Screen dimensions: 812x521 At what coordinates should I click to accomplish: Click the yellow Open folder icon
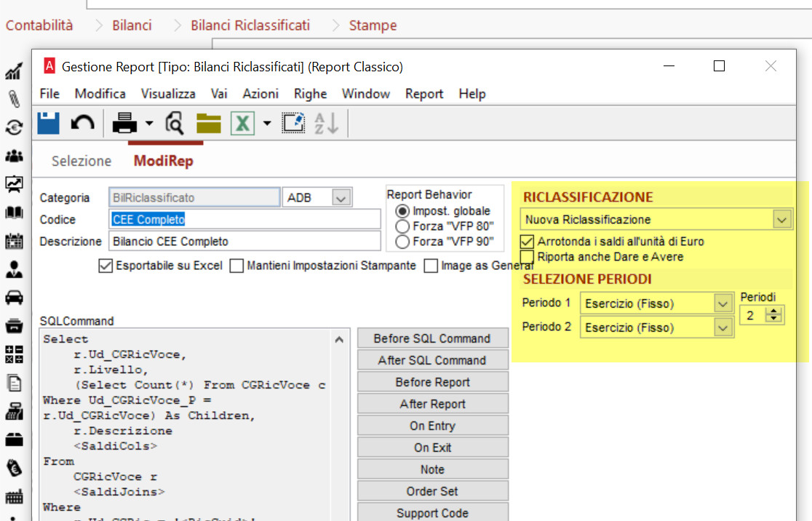pyautogui.click(x=209, y=123)
